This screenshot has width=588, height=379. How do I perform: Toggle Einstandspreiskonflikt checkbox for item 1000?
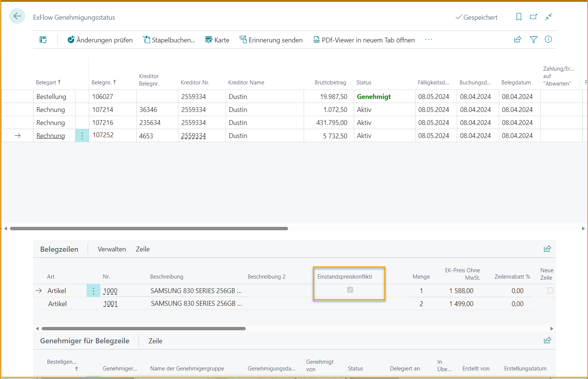[x=350, y=290]
